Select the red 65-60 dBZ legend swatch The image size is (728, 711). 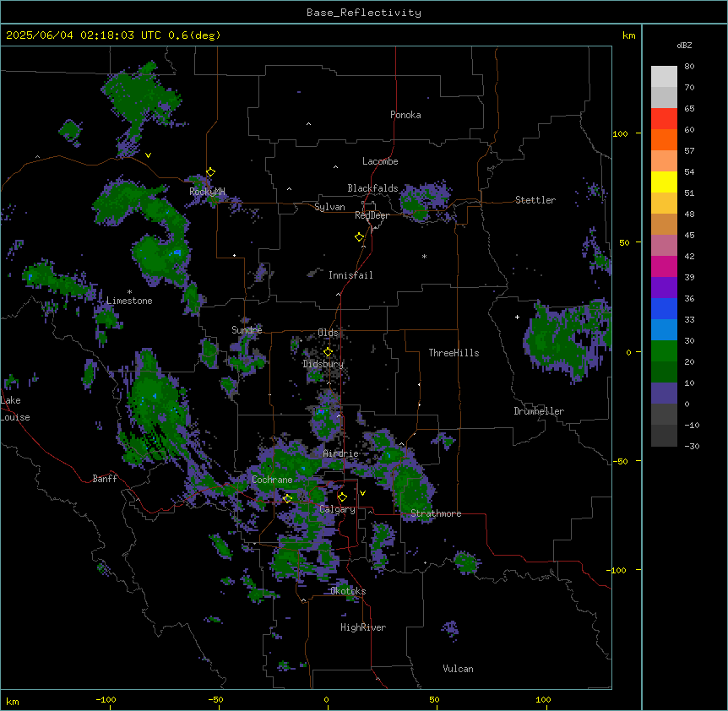pyautogui.click(x=664, y=119)
